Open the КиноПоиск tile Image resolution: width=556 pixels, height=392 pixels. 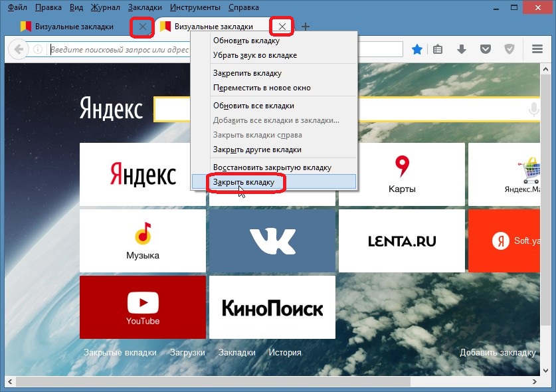click(x=272, y=307)
